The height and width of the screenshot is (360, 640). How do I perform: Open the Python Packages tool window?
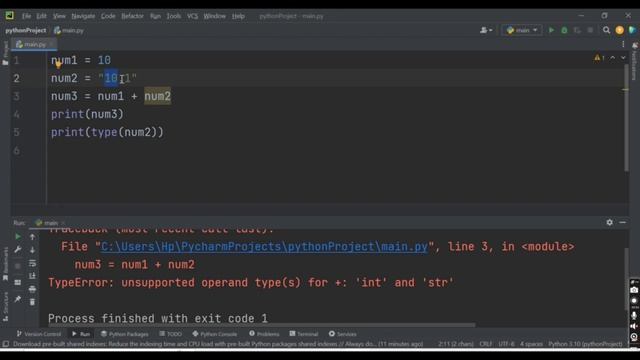click(x=125, y=334)
